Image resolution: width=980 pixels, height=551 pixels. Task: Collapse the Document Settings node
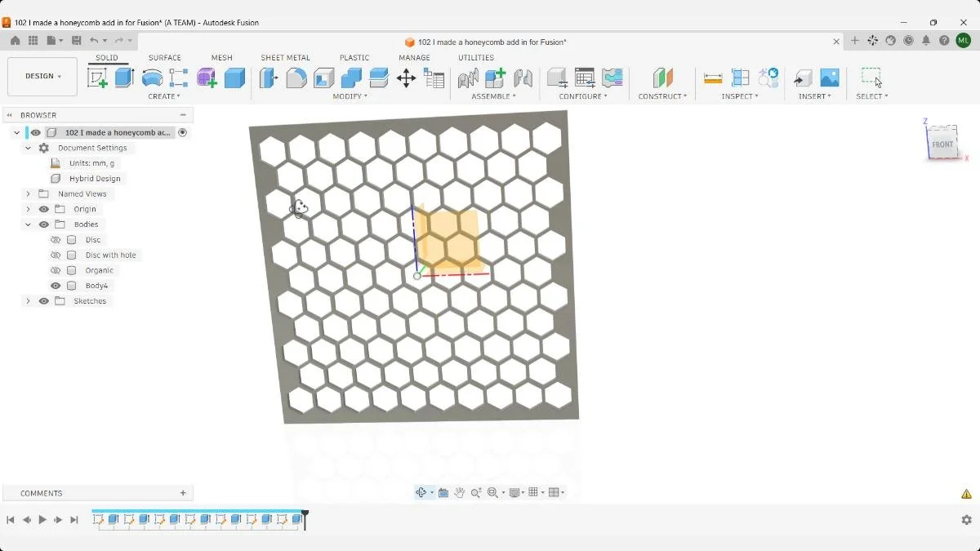(28, 149)
